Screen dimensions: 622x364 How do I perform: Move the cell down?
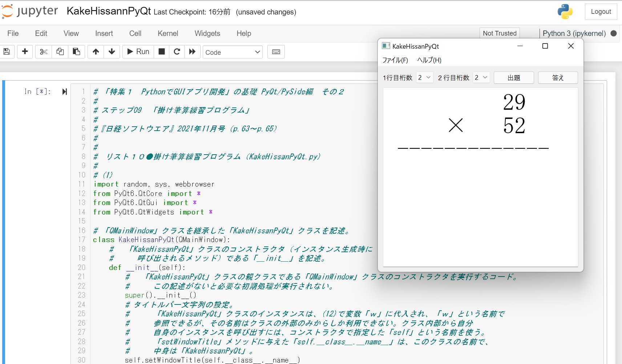[112, 52]
